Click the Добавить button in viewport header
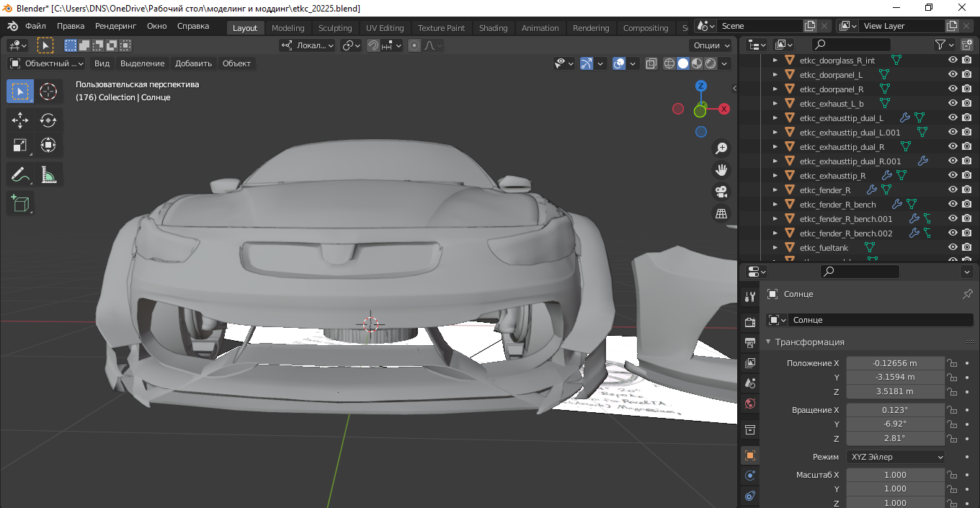 pyautogui.click(x=193, y=63)
